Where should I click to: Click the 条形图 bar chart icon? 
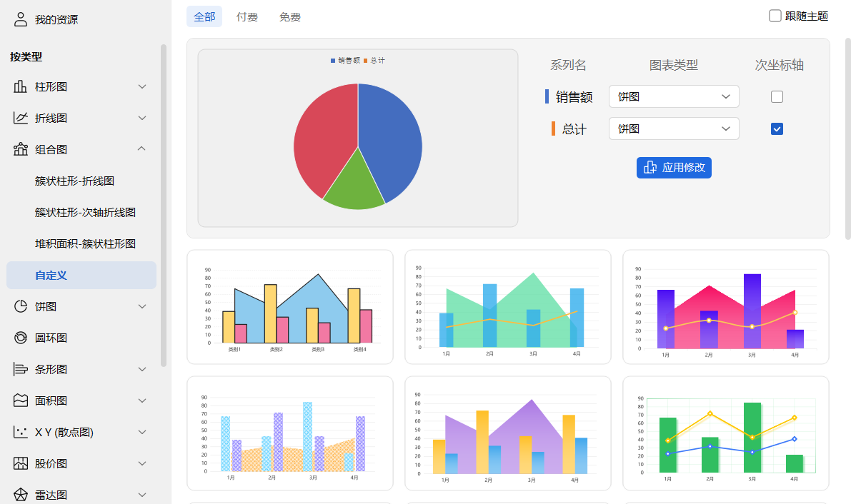coord(19,369)
